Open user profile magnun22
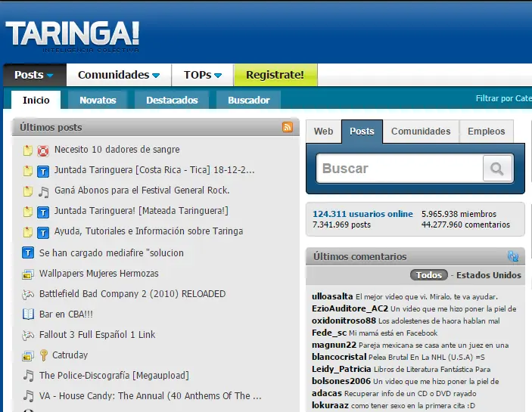This screenshot has width=532, height=412. point(334,345)
